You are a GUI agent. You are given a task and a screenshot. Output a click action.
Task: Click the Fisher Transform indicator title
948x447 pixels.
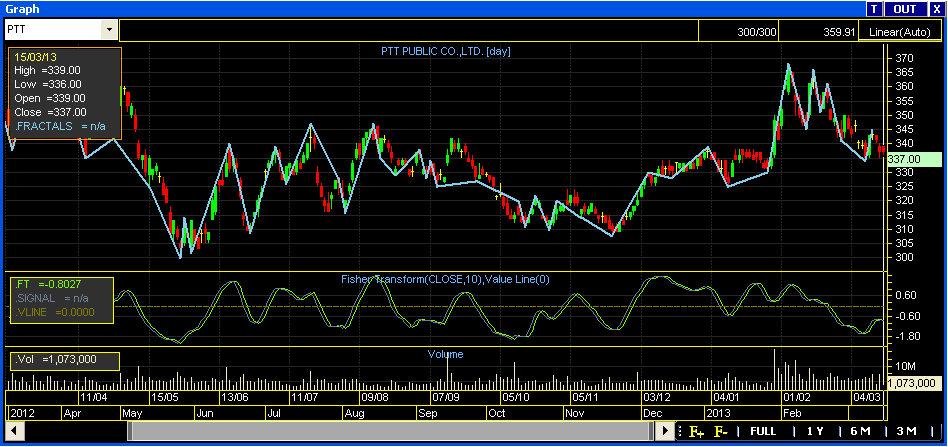[445, 279]
